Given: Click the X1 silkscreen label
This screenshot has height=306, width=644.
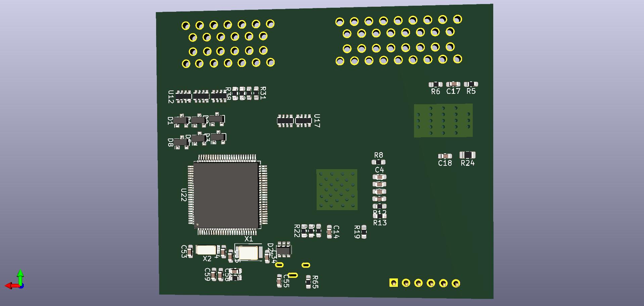Looking at the screenshot, I should click(x=248, y=239).
